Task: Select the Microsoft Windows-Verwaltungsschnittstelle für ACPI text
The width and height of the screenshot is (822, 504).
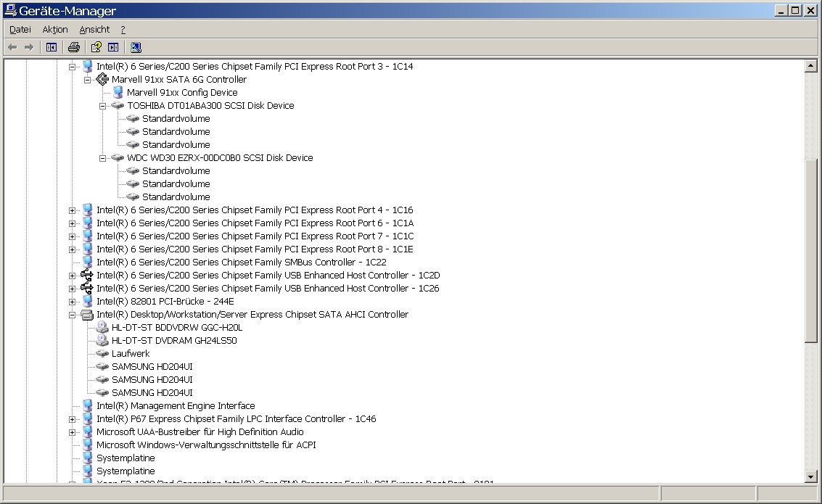Action: (206, 445)
